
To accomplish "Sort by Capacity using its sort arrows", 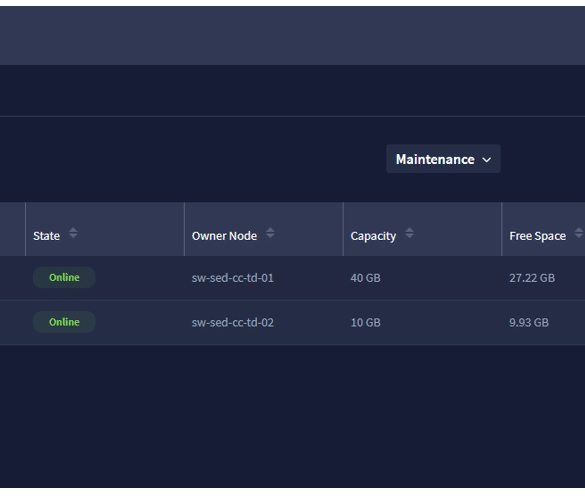I will coord(409,233).
